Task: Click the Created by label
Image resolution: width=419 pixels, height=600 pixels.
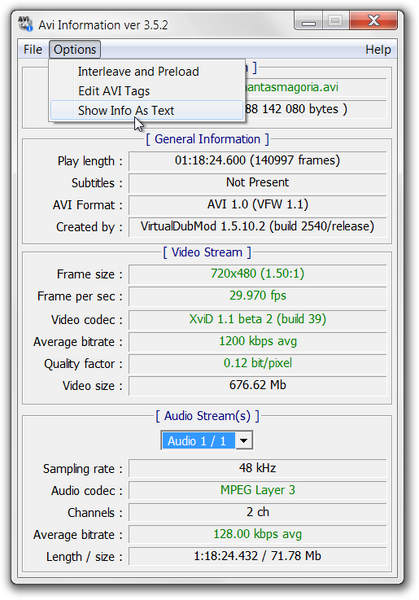Action: coord(89,227)
